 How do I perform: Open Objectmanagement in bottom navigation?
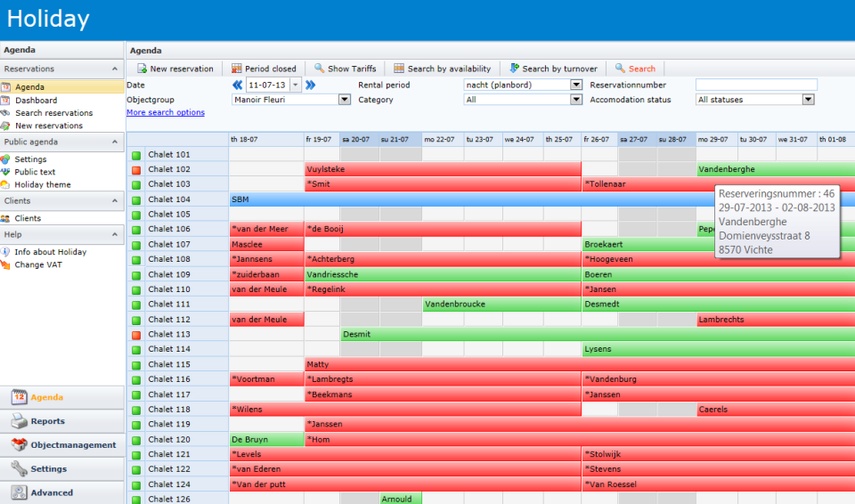(73, 445)
